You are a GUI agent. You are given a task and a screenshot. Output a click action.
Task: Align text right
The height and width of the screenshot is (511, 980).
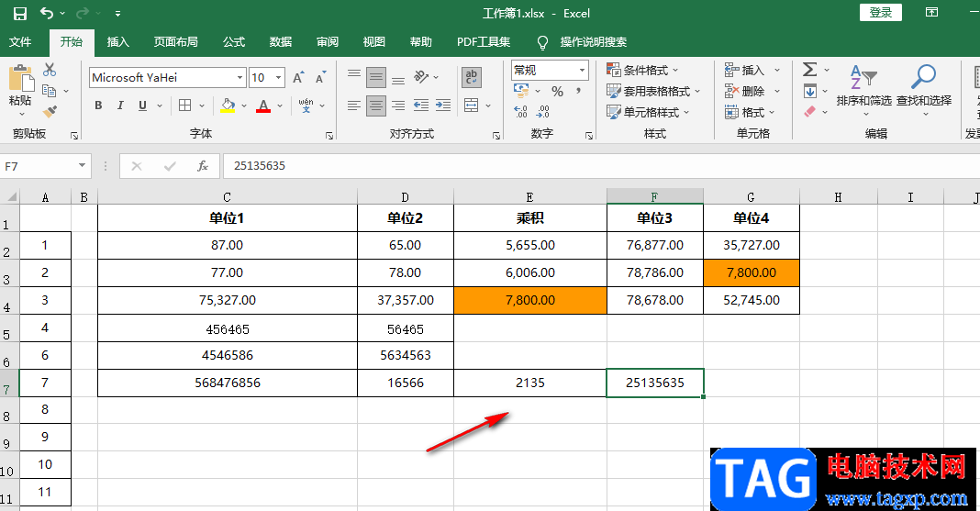398,105
